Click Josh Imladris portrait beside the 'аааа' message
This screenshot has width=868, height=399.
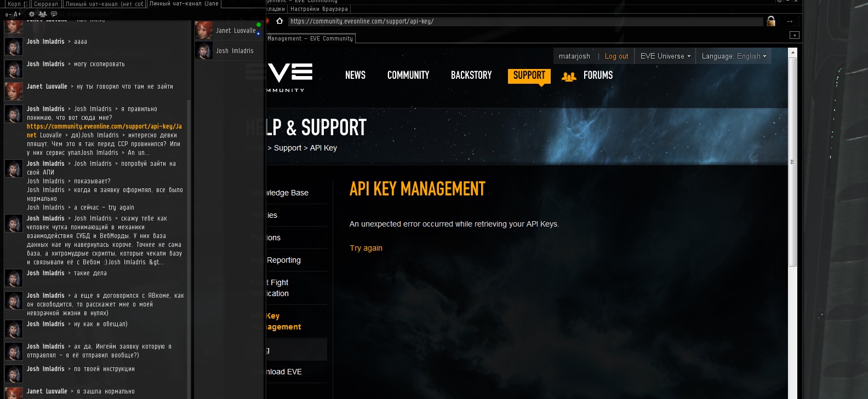pyautogui.click(x=14, y=47)
